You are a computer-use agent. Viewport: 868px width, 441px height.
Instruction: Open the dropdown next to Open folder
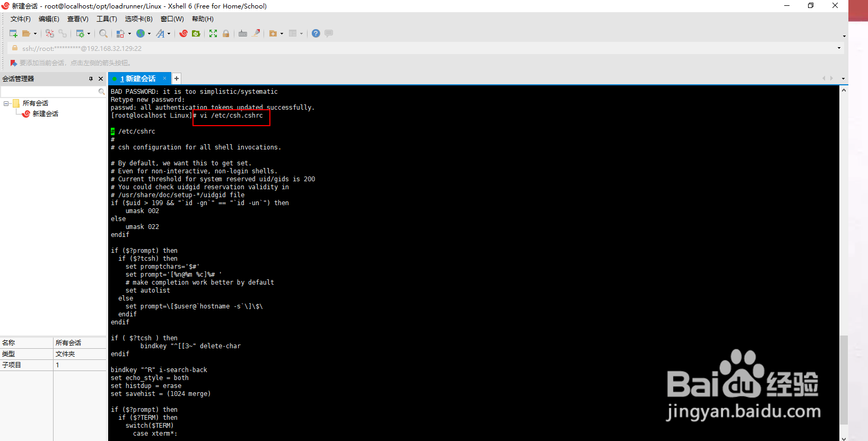(36, 33)
